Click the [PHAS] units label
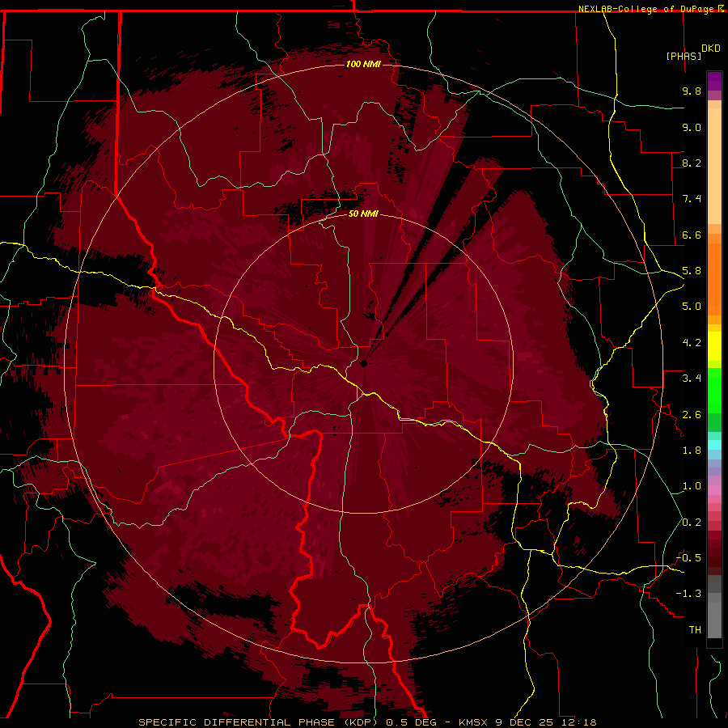 tap(684, 56)
